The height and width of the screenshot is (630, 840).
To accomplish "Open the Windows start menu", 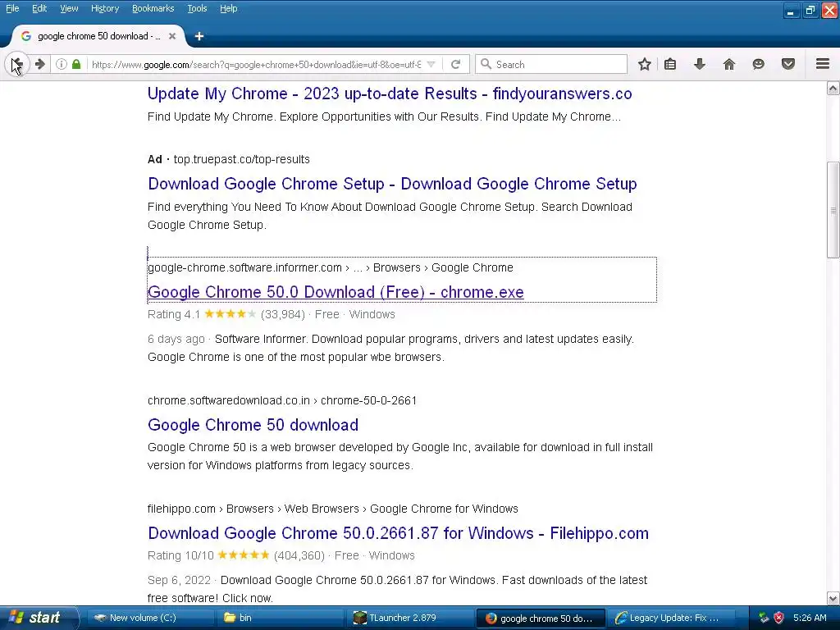I will tap(38, 618).
